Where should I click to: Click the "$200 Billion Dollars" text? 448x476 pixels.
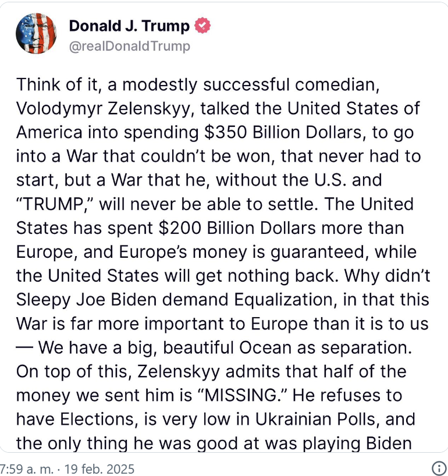click(x=237, y=228)
